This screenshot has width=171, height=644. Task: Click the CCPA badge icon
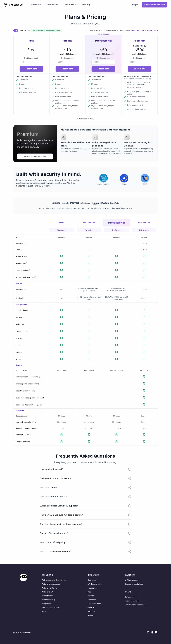145,178
